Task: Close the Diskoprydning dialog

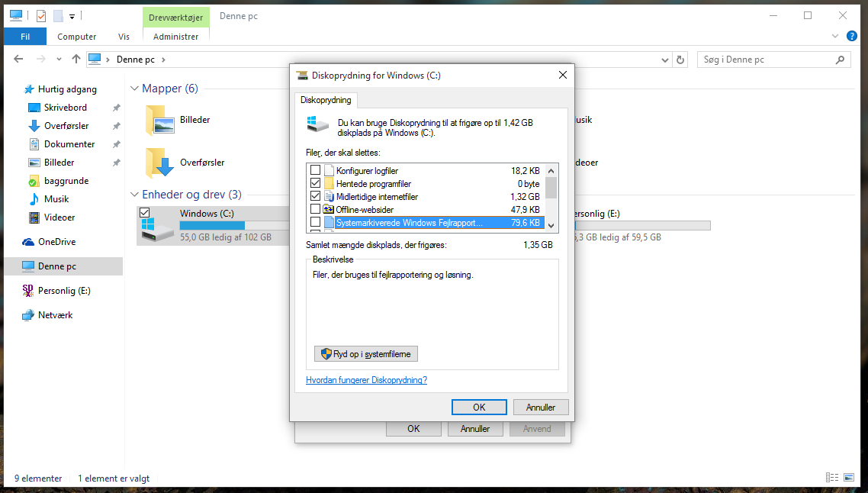Action: (x=562, y=75)
